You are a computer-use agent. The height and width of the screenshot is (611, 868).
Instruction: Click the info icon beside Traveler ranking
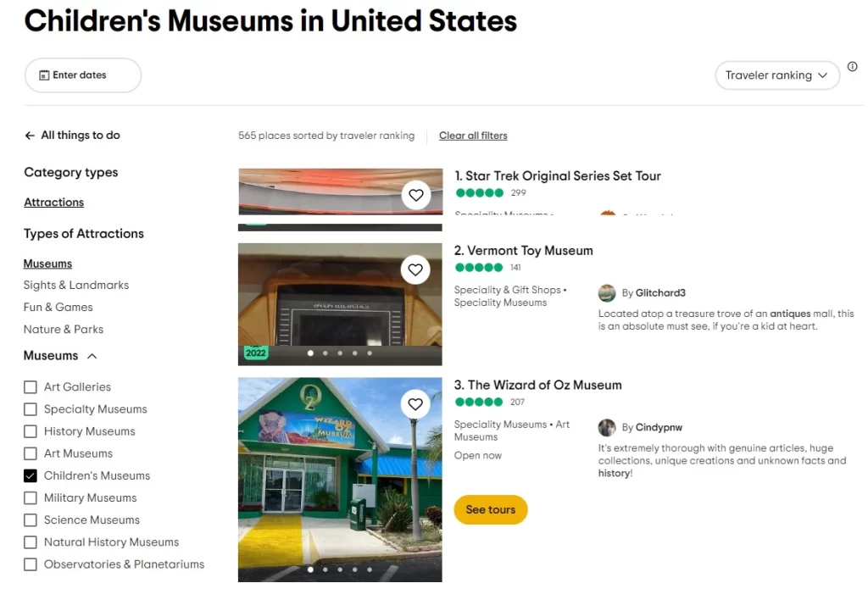[852, 66]
